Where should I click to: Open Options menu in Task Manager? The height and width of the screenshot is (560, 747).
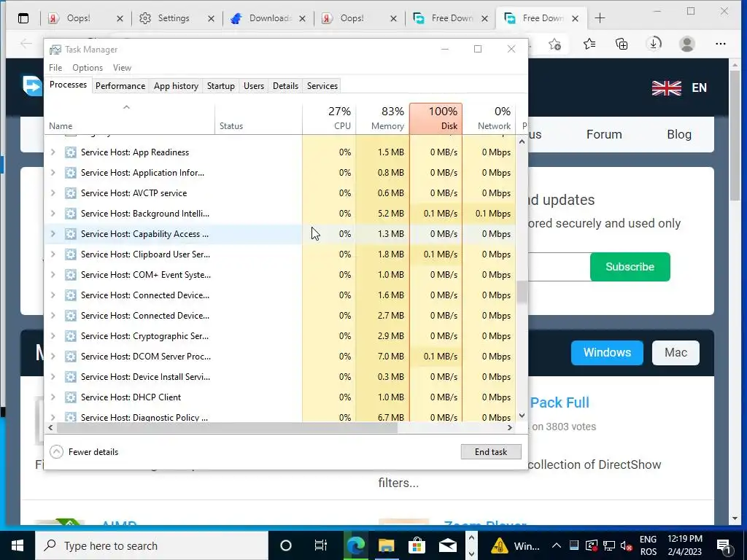(x=88, y=68)
